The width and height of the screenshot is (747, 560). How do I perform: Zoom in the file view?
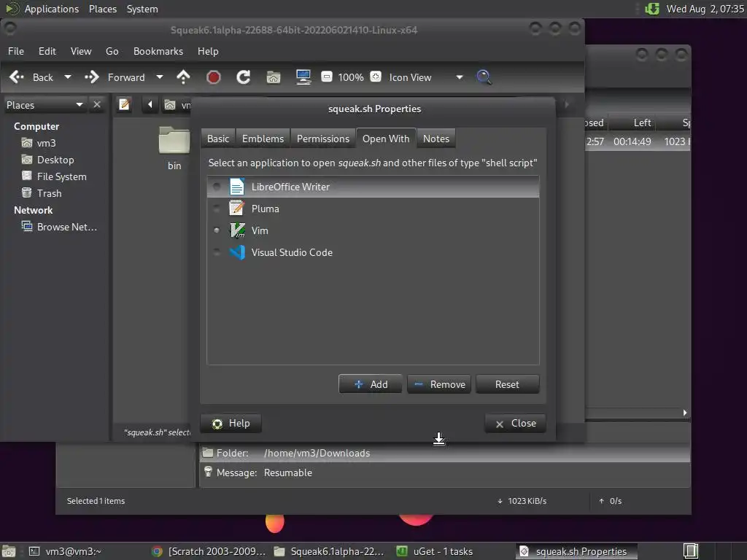click(376, 77)
